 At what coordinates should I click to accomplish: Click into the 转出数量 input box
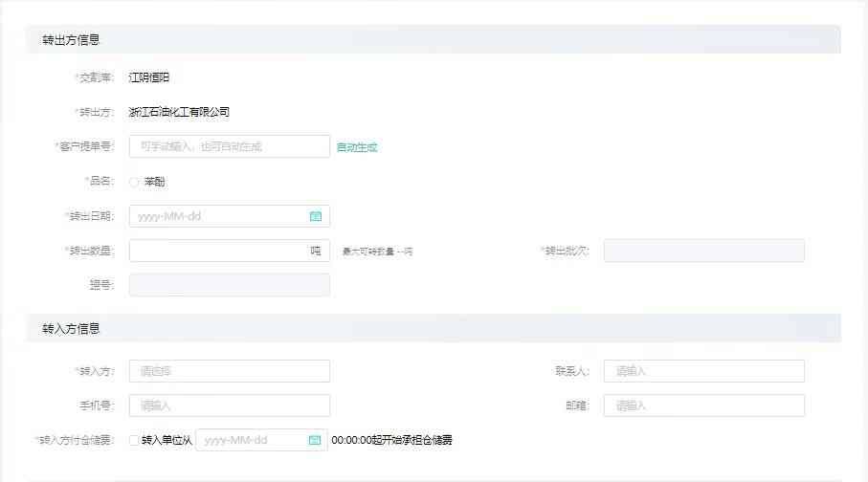[x=215, y=251]
